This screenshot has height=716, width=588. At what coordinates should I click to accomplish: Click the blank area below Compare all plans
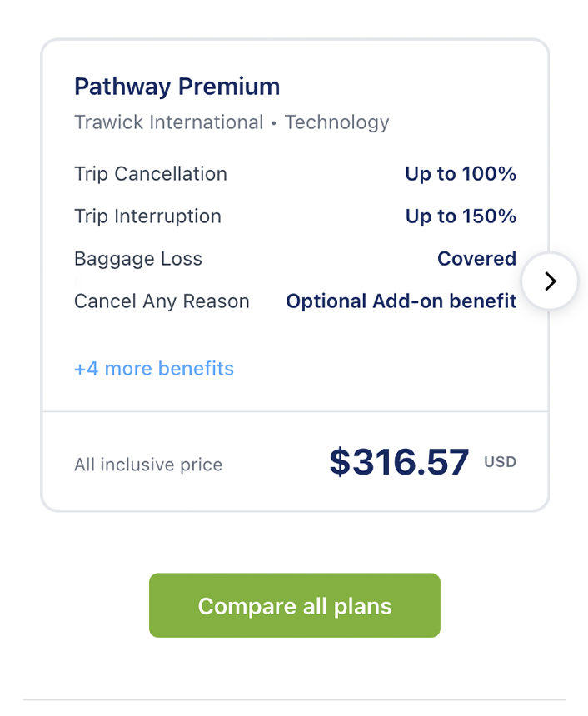294,669
